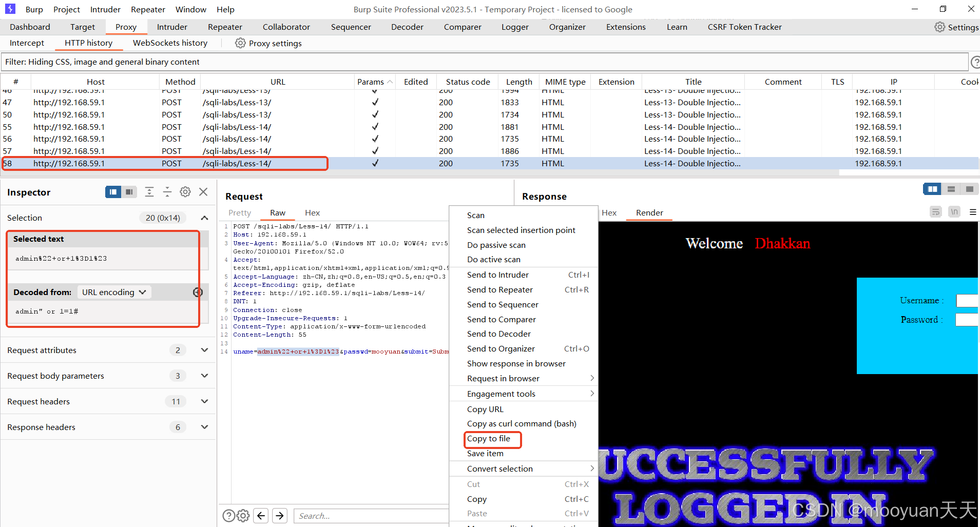
Task: Open CSRF Token Tracker tab
Action: pos(744,27)
